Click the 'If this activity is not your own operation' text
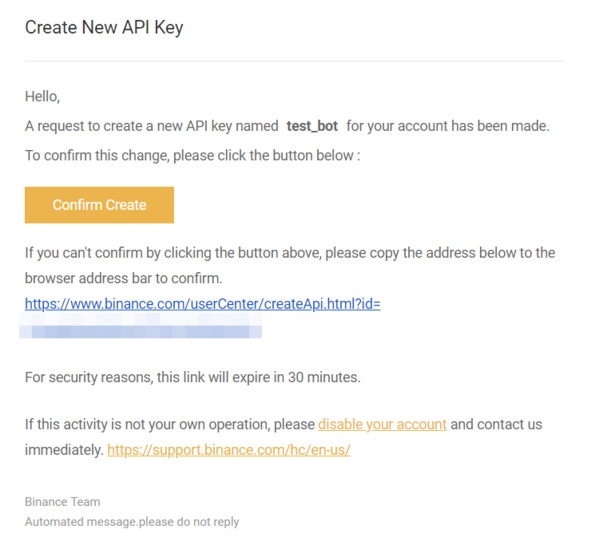Image resolution: width=591 pixels, height=545 pixels. (x=170, y=424)
